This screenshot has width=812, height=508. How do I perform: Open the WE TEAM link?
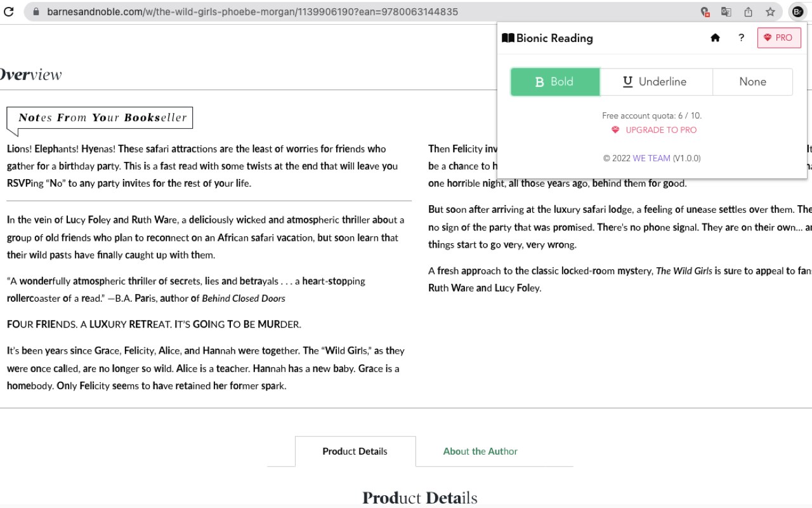(x=652, y=158)
